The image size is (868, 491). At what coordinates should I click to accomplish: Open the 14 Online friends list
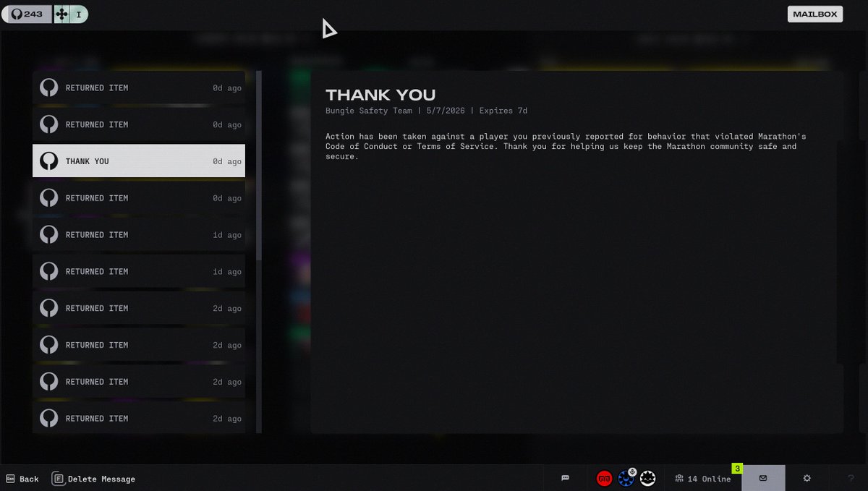[x=703, y=479]
